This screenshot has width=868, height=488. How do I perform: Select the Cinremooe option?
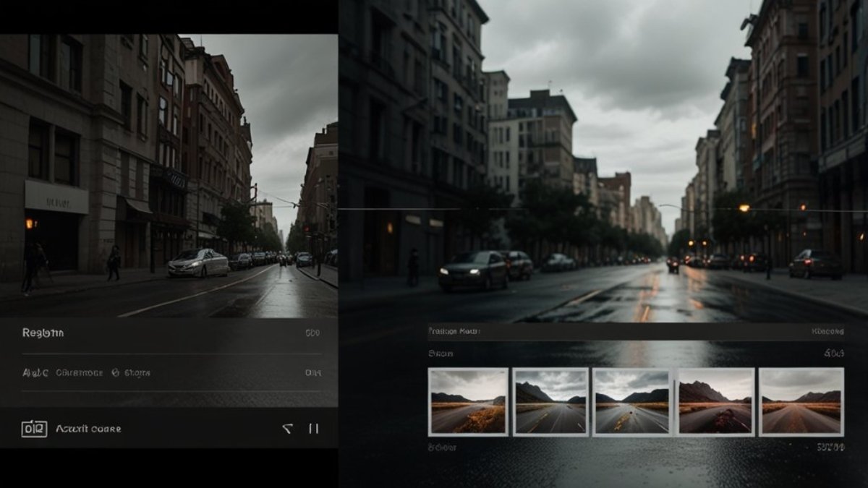[80, 373]
